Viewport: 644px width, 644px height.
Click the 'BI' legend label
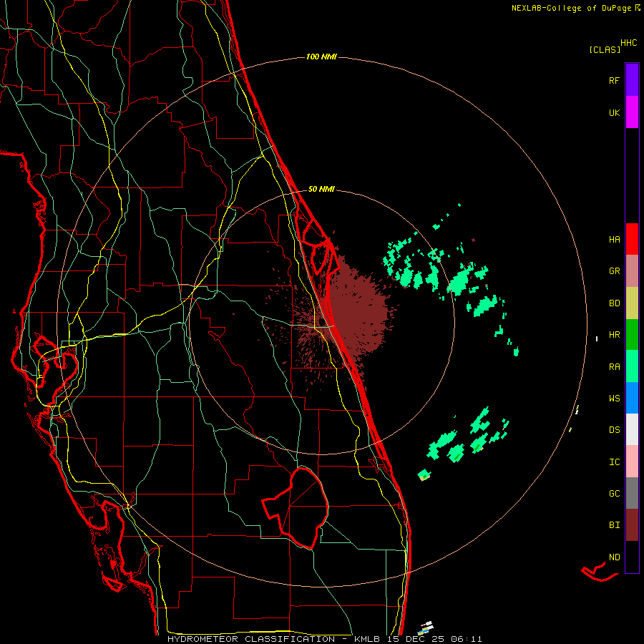(614, 525)
